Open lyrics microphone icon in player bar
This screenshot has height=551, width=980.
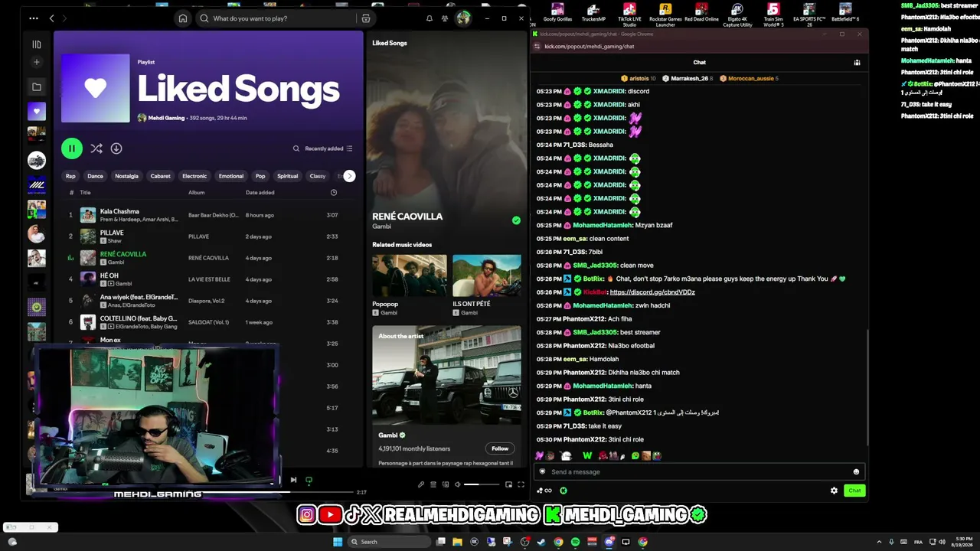point(420,484)
